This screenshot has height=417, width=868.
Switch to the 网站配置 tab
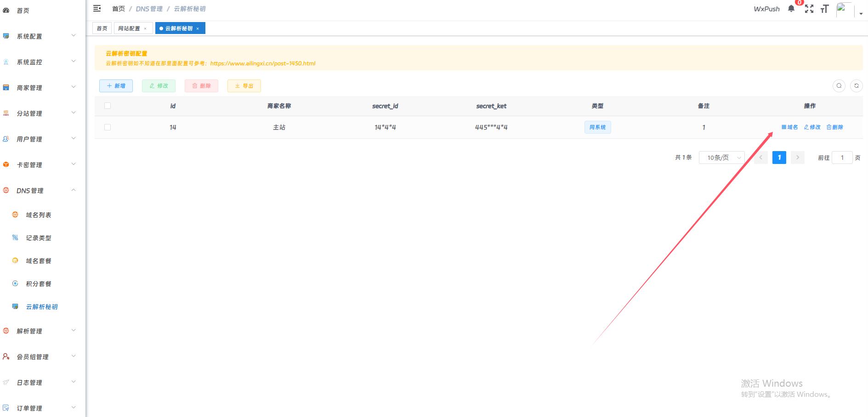129,28
